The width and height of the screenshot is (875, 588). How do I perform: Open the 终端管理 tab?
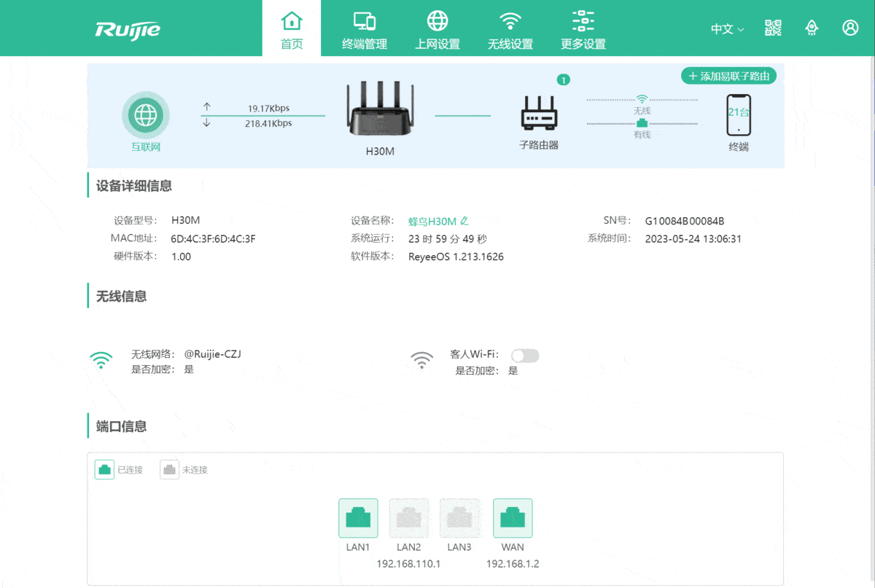[x=365, y=30]
